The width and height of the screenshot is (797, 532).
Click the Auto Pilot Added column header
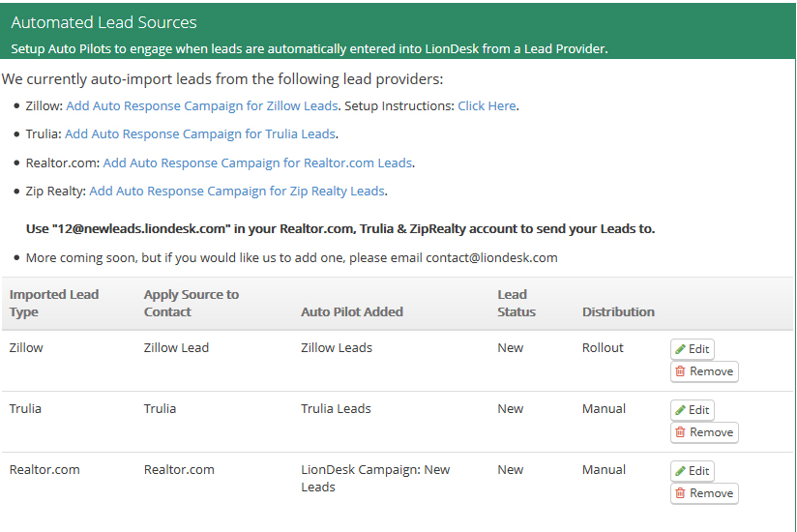[x=352, y=312]
